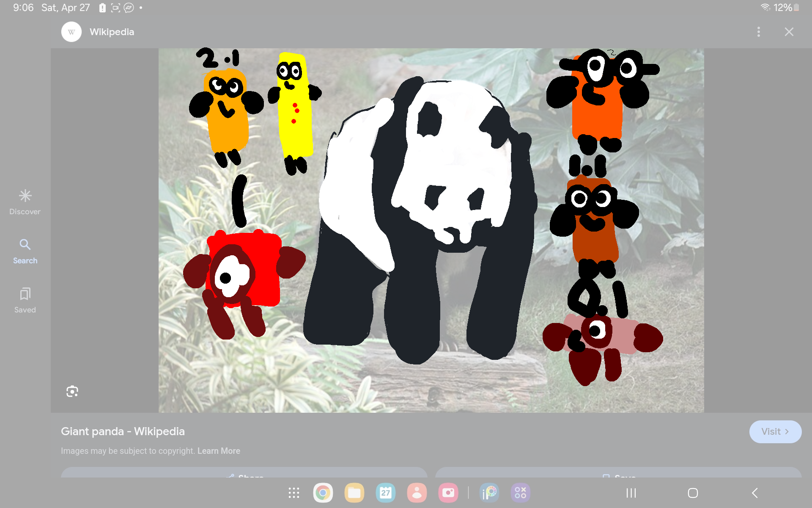Open the Calendar app showing 27
812x508 pixels.
click(386, 492)
